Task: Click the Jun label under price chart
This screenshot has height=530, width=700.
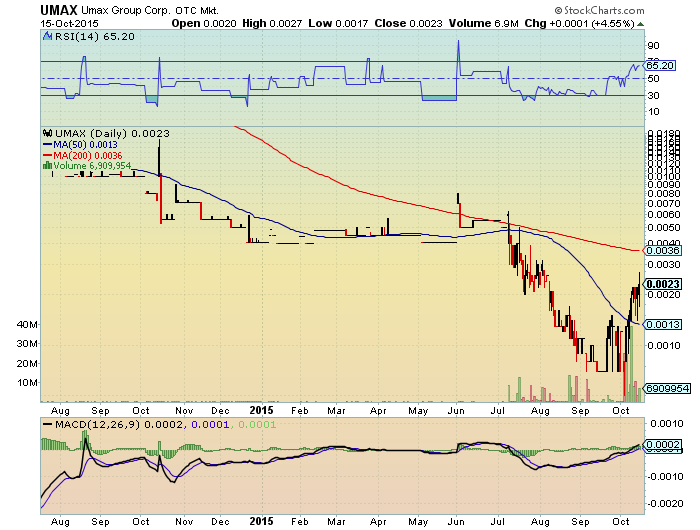Action: pos(456,410)
